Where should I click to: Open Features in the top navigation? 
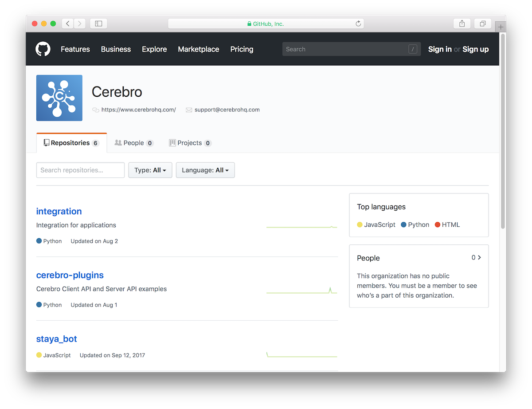tap(75, 49)
